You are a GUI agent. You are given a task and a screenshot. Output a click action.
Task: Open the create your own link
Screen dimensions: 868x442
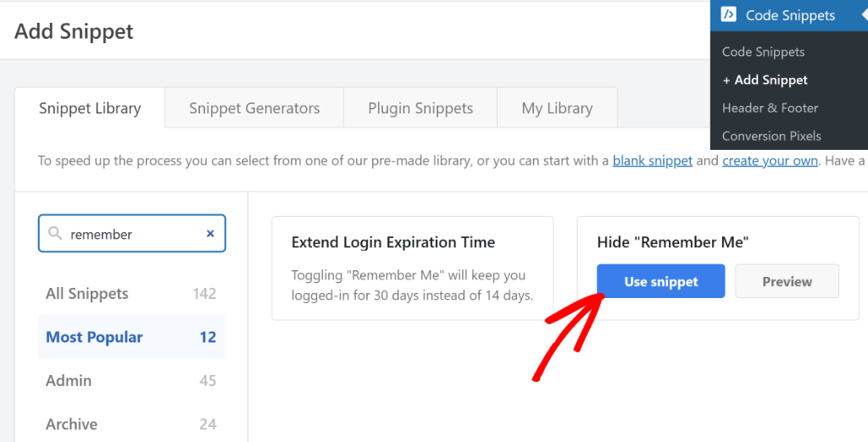pos(770,160)
